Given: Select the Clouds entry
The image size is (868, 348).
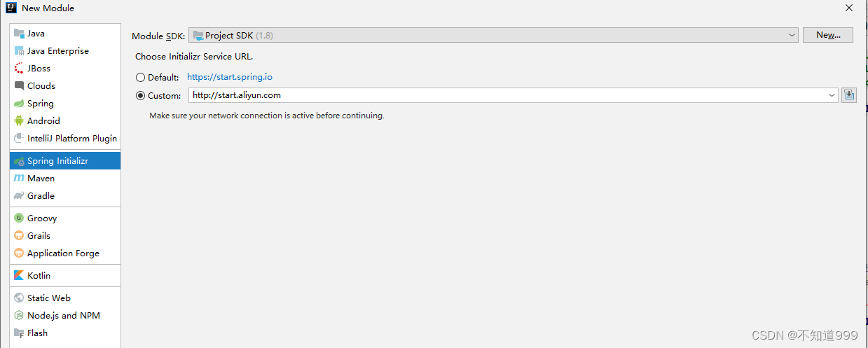Looking at the screenshot, I should (x=65, y=86).
